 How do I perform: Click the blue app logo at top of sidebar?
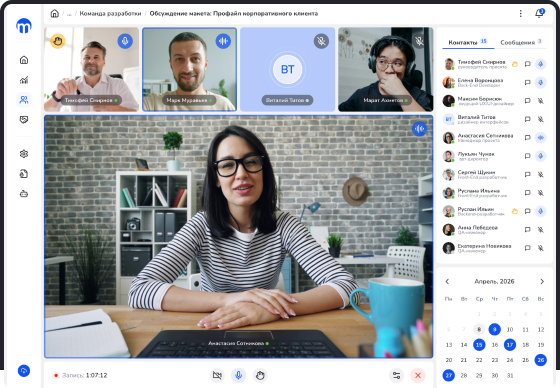point(24,26)
